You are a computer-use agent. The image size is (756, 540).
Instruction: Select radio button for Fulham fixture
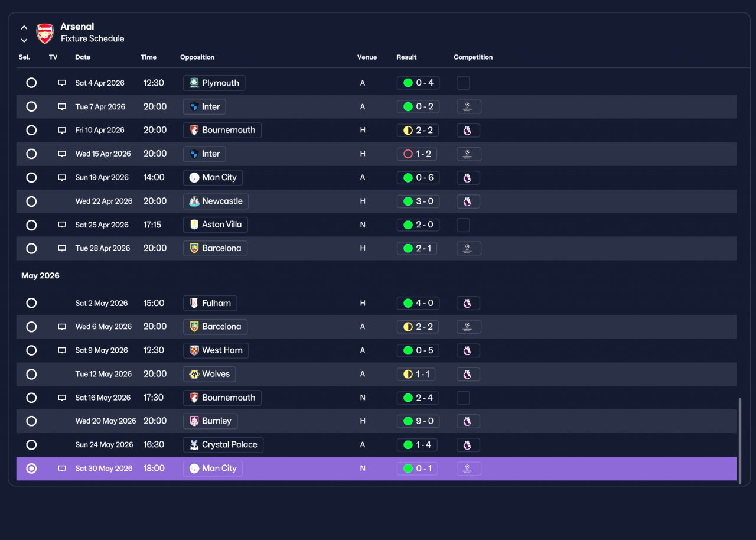pos(31,303)
